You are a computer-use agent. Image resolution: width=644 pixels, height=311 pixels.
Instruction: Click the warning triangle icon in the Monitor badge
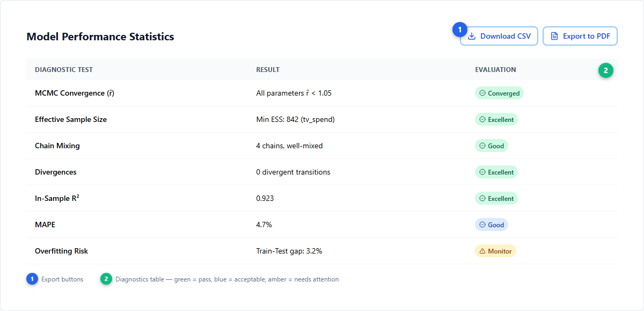click(x=482, y=251)
